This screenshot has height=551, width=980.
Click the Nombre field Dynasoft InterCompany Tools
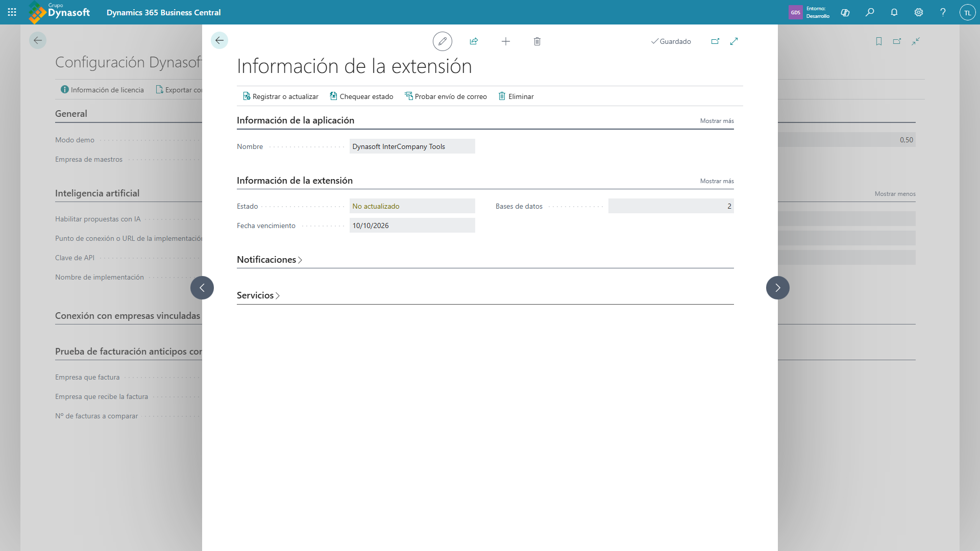[x=412, y=146]
